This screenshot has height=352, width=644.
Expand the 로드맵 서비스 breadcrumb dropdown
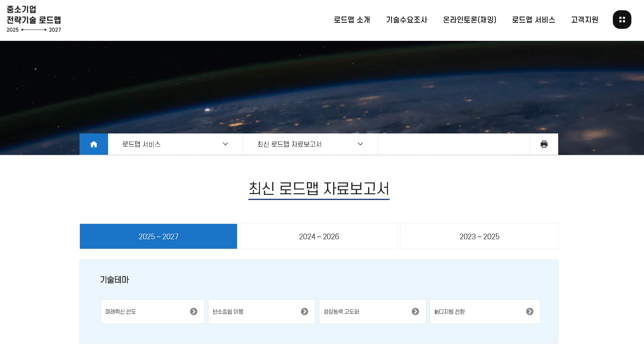141,144
